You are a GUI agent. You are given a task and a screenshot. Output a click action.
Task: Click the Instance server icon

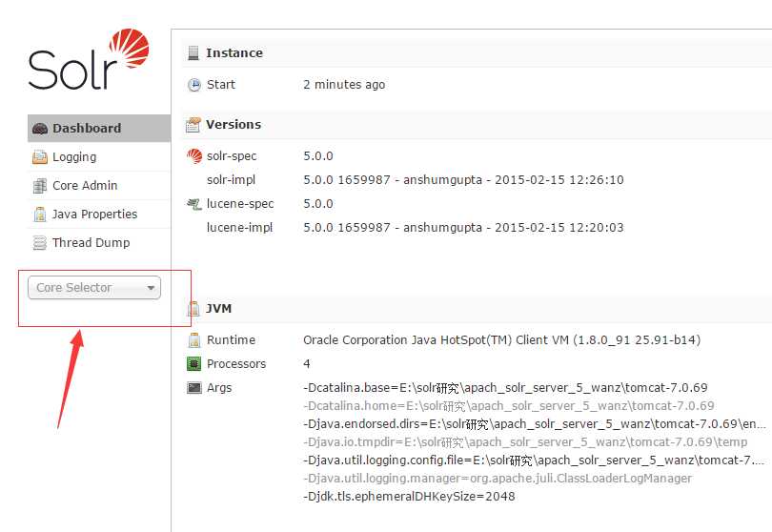[193, 52]
